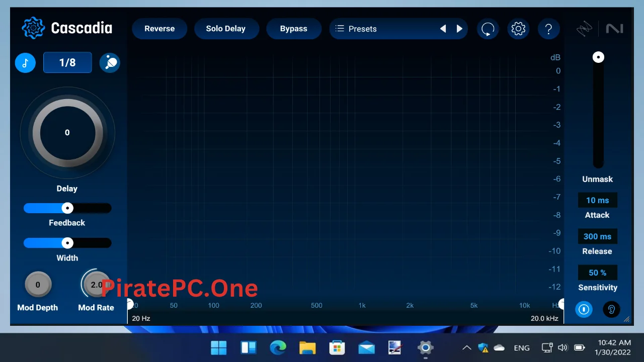Click the Windows Security tray icon
644x362 pixels.
point(484,347)
